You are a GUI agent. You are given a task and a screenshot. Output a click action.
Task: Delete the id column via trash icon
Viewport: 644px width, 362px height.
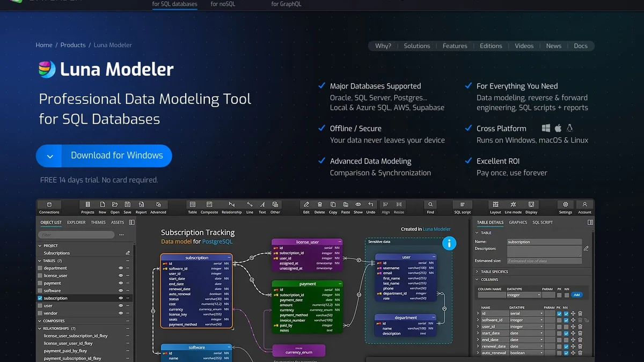tap(580, 313)
